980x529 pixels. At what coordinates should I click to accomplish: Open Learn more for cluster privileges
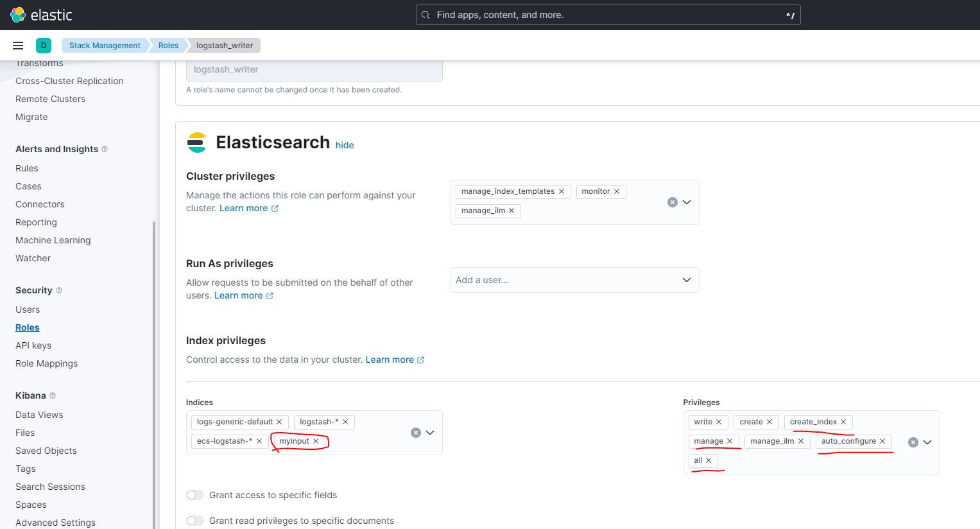249,208
